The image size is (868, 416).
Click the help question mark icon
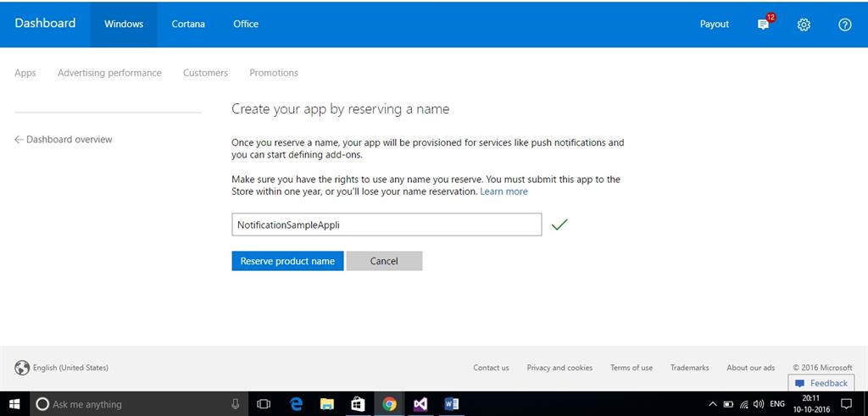tap(844, 25)
